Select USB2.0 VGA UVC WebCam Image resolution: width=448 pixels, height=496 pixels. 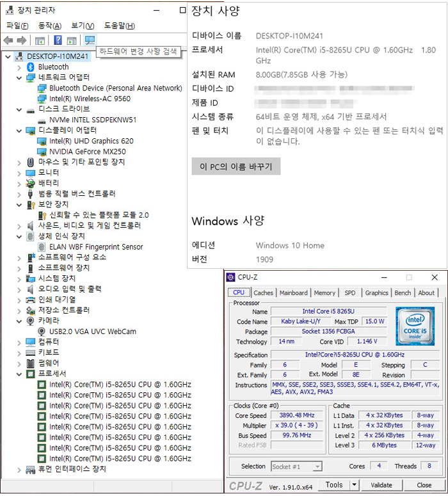point(93,332)
